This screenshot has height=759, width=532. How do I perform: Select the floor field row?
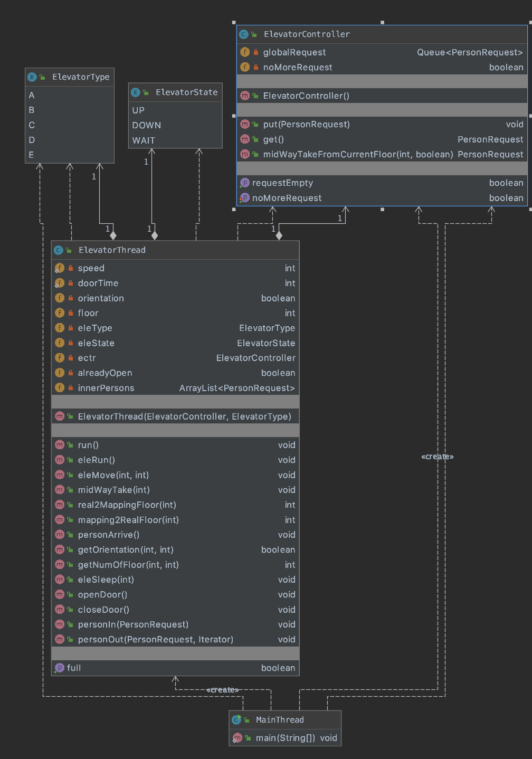tap(175, 313)
